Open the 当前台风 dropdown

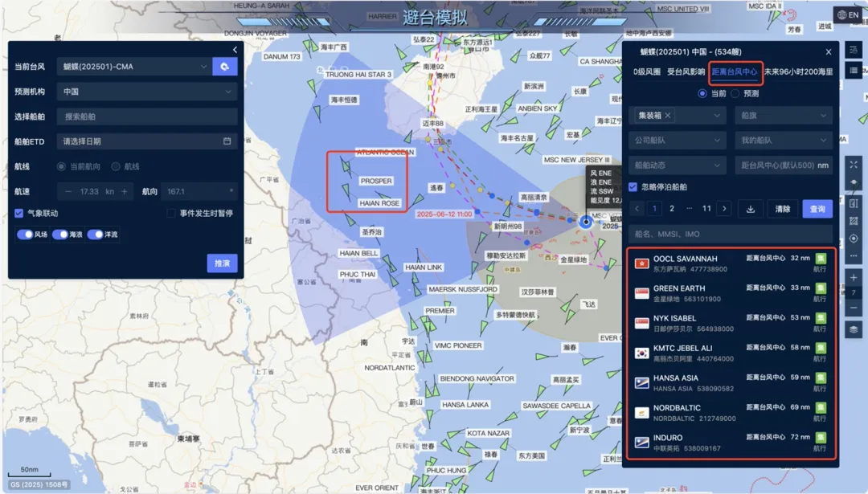tap(134, 67)
